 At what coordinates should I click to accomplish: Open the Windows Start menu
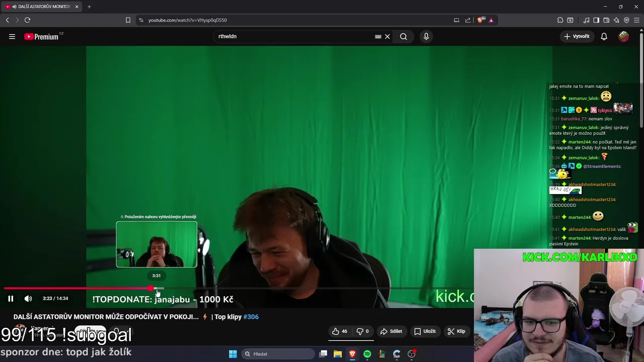coord(233,354)
